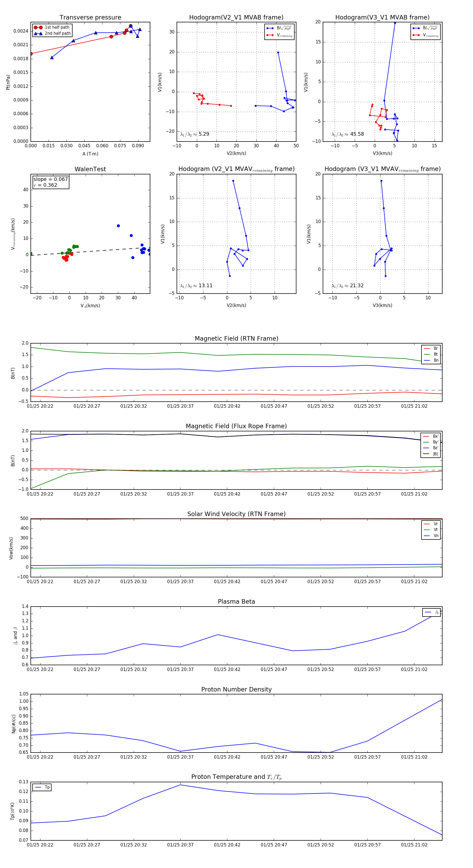Image resolution: width=473 pixels, height=868 pixels.
Task: Click the "Hodogram(V2_V1 MVAB frame)" title
Action: [x=236, y=18]
